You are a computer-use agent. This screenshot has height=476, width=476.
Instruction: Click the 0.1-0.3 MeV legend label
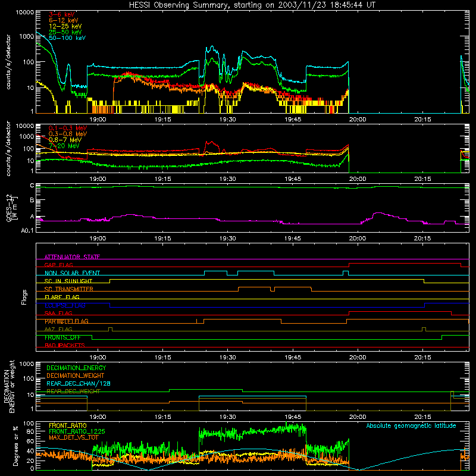tap(68, 128)
